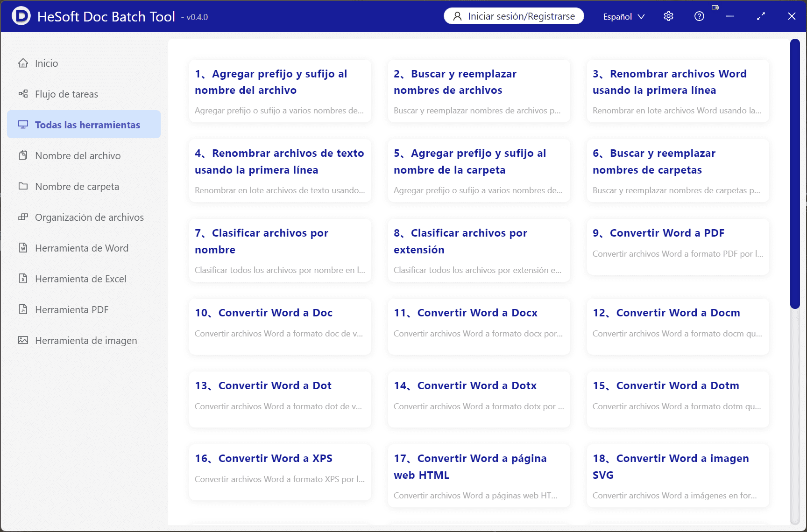Open tool 17 Convertir Word a página web HTML

(479, 476)
